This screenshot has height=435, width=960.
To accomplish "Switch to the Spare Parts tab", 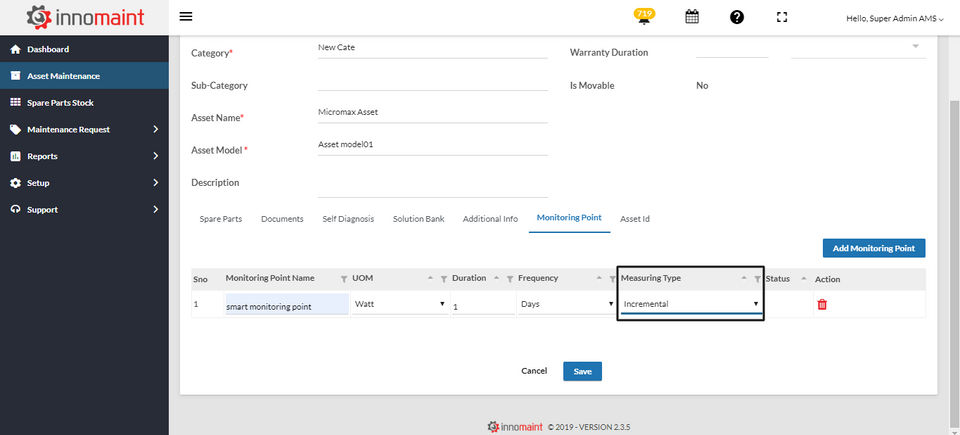I will (220, 219).
